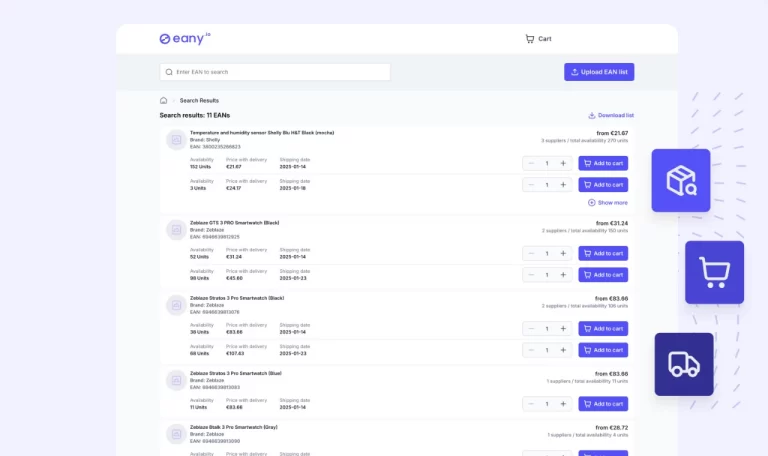Click Search Results breadcrumb
Screen dimensions: 768x456
(199, 100)
